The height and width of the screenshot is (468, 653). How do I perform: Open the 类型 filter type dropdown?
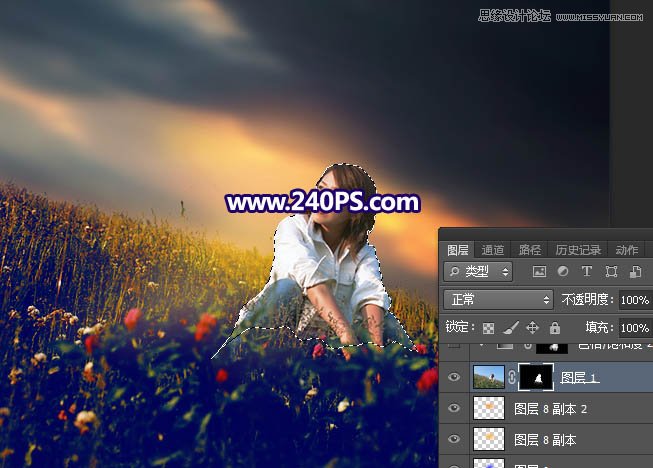(478, 271)
